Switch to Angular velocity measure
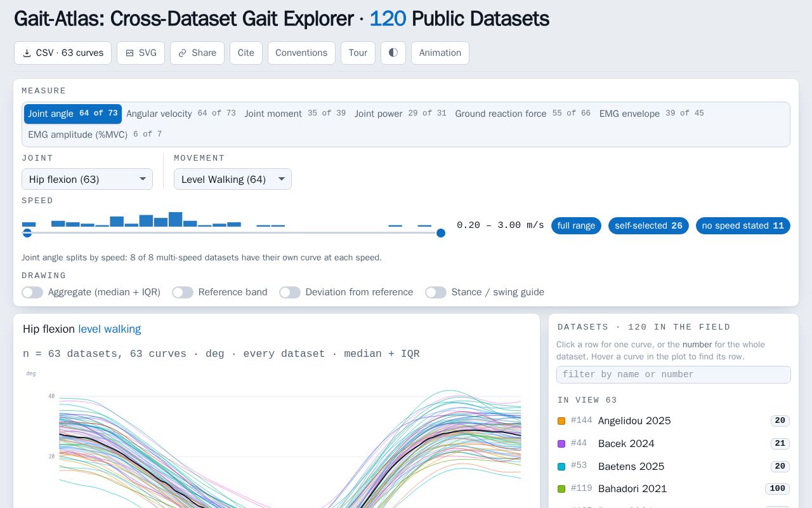This screenshot has width=812, height=508. coord(181,114)
